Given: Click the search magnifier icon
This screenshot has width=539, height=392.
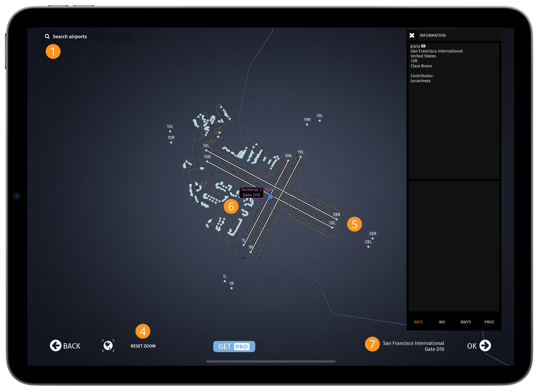Looking at the screenshot, I should point(47,36).
